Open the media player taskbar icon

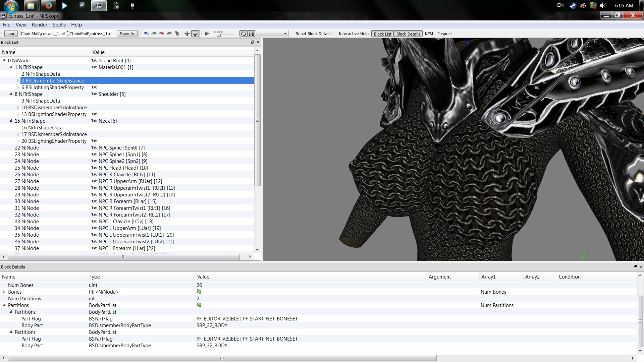coord(65,6)
